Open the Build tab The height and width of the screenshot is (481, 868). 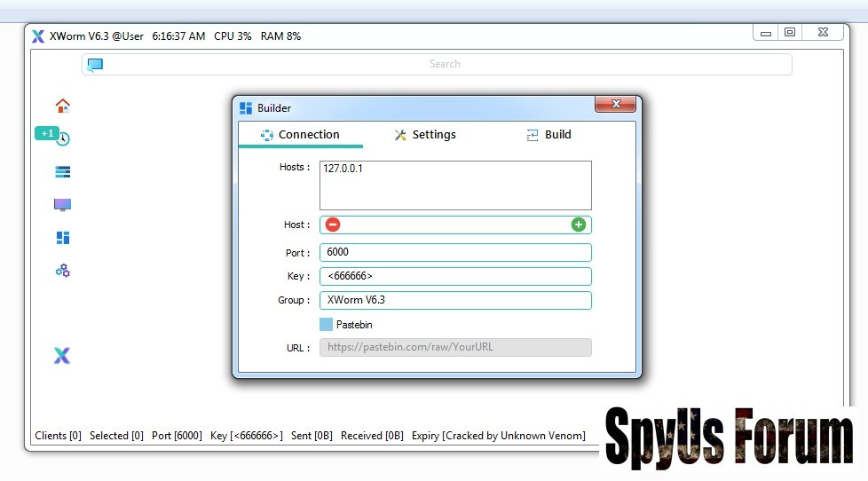(548, 135)
